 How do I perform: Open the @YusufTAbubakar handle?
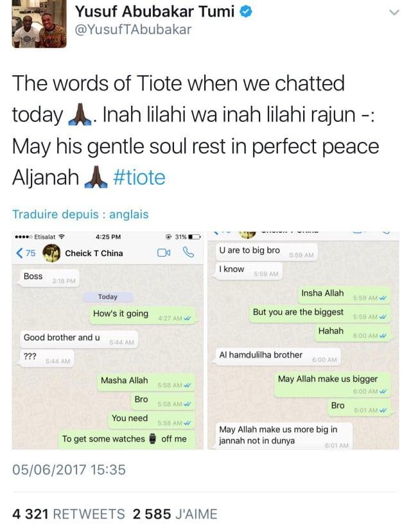pyautogui.click(x=133, y=30)
